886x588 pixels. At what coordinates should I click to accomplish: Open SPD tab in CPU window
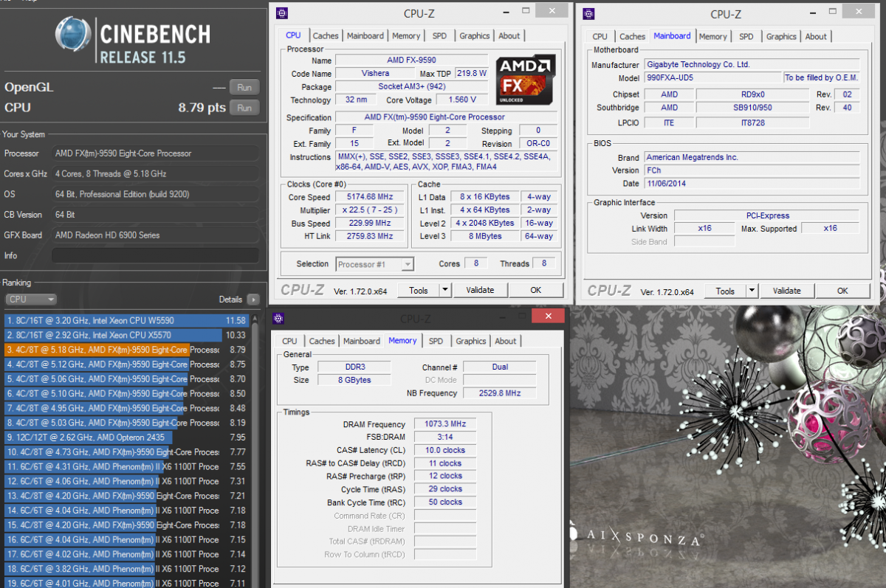439,36
